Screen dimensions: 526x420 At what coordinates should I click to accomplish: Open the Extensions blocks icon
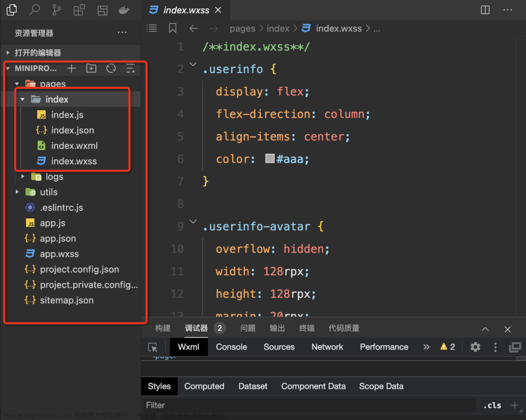pos(79,10)
